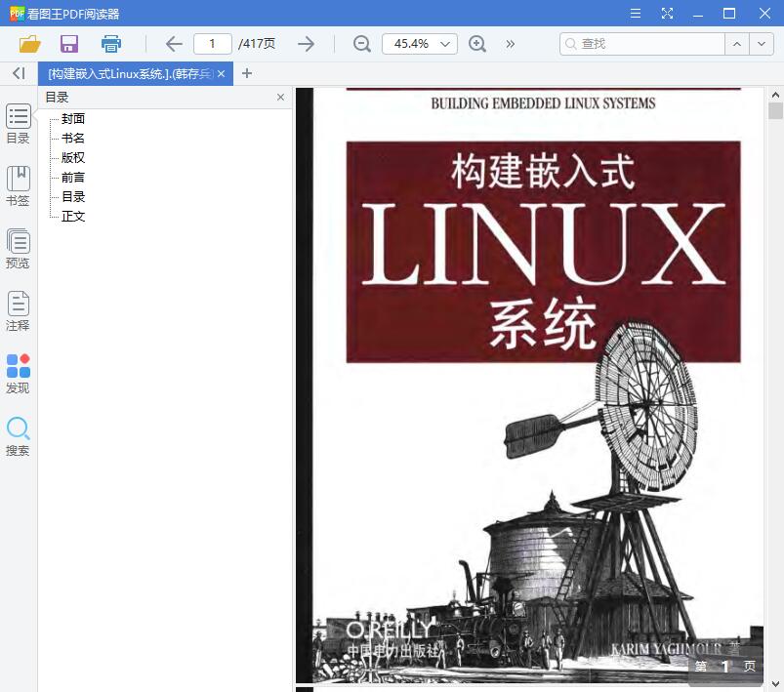Open the 搜索 search sidebar panel
Image resolution: width=784 pixels, height=692 pixels.
[18, 436]
